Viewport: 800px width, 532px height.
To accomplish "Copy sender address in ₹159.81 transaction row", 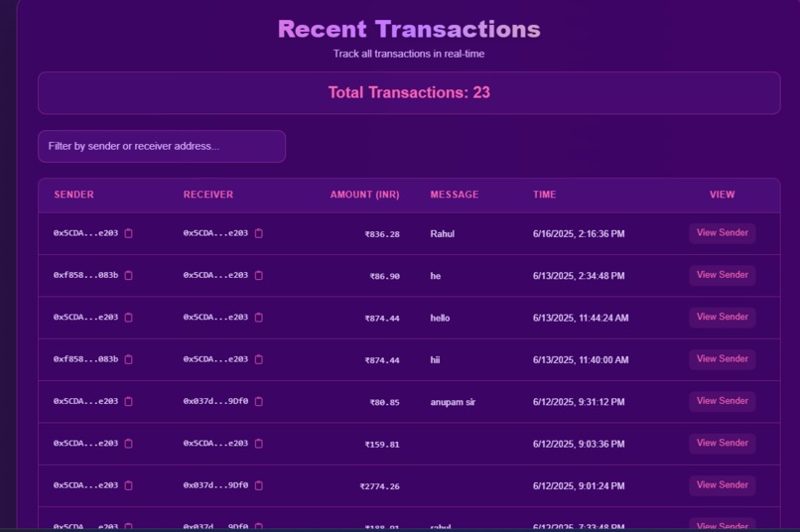I will (129, 444).
